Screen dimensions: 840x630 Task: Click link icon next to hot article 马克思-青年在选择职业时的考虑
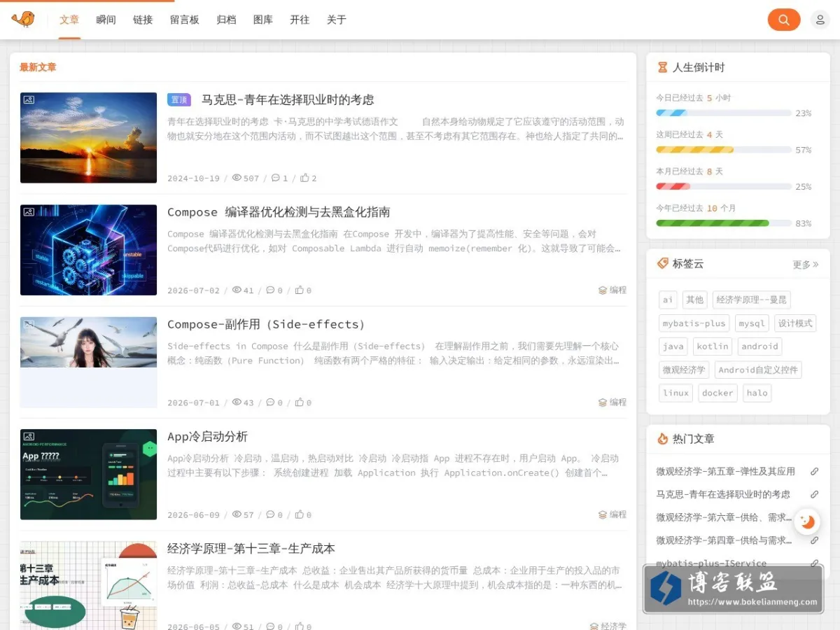[x=814, y=495]
